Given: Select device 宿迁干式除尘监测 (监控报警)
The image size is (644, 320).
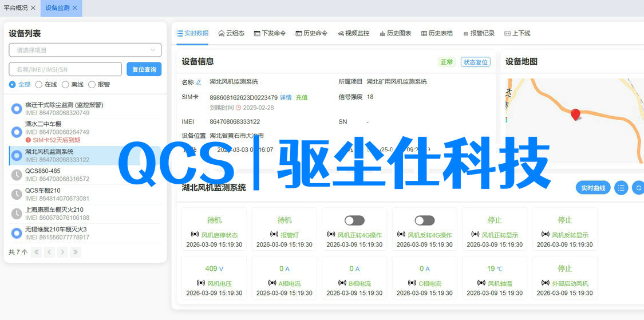Looking at the screenshot, I should point(85,109).
